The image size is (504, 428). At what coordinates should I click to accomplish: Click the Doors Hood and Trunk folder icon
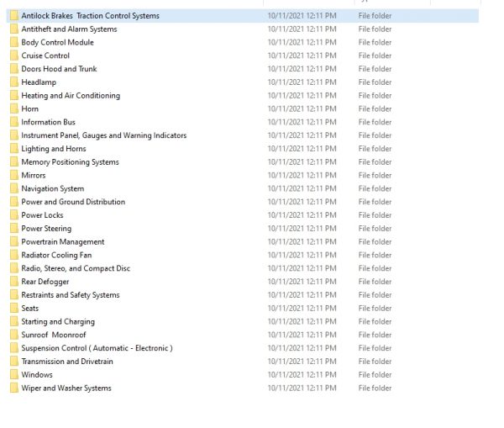point(13,69)
